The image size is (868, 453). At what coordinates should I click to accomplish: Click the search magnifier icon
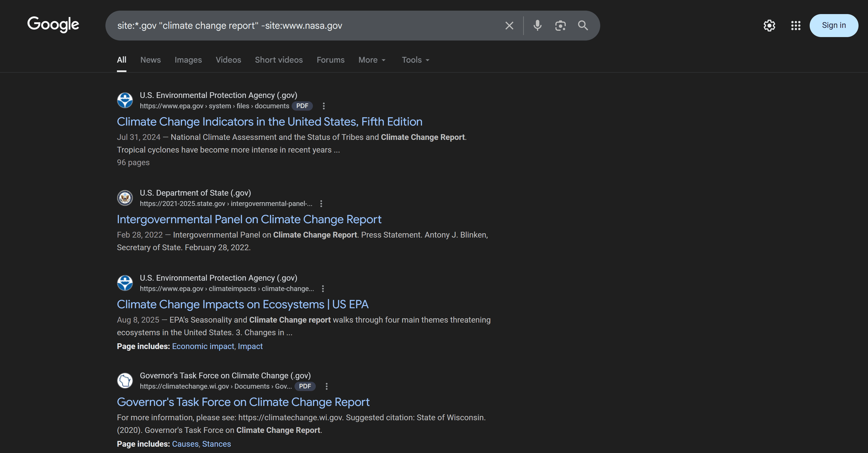583,25
